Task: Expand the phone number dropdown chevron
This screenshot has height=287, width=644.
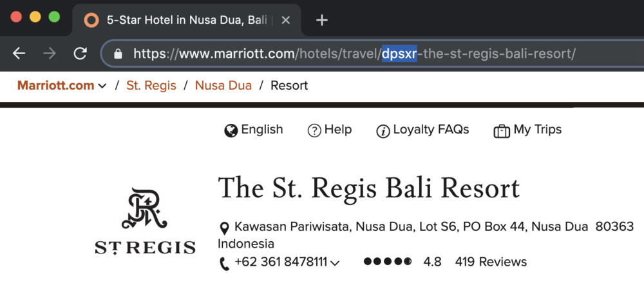Action: click(x=335, y=262)
